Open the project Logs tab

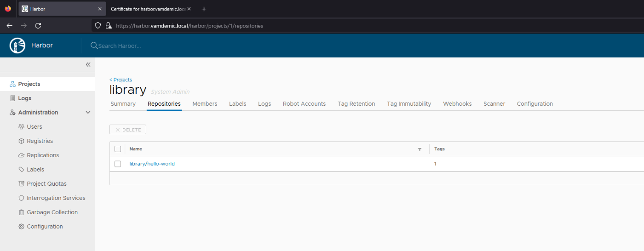tap(264, 104)
